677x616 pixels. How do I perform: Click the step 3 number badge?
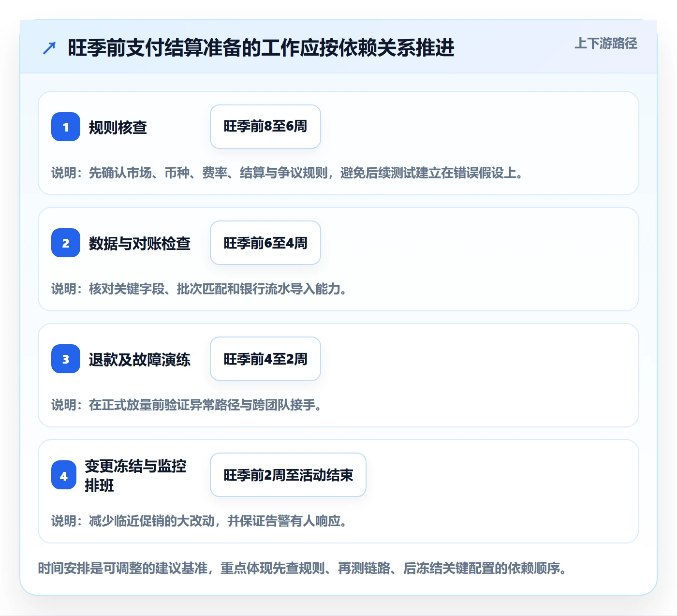coord(66,359)
